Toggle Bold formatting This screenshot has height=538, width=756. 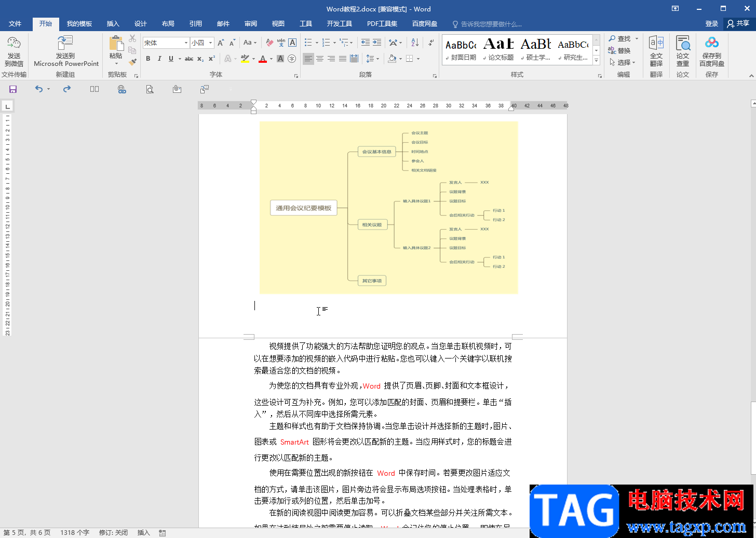[148, 59]
